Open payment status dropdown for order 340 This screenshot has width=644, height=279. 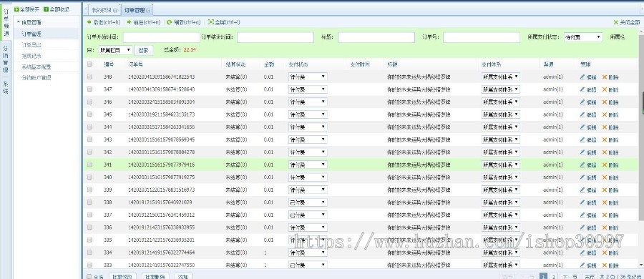[308, 177]
